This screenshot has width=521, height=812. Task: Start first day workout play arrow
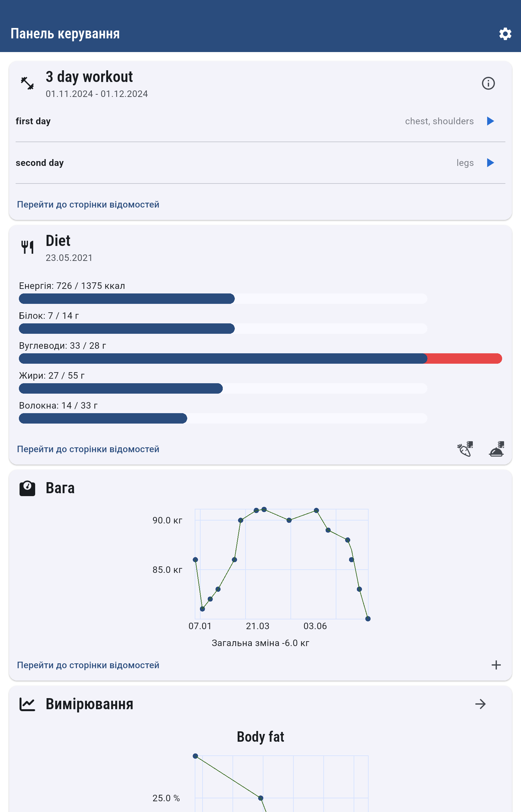coord(490,121)
